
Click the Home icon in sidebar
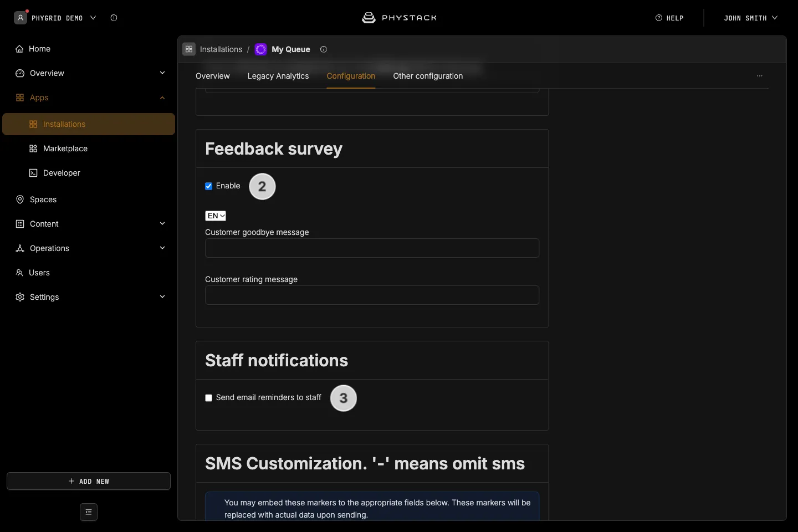pos(19,49)
